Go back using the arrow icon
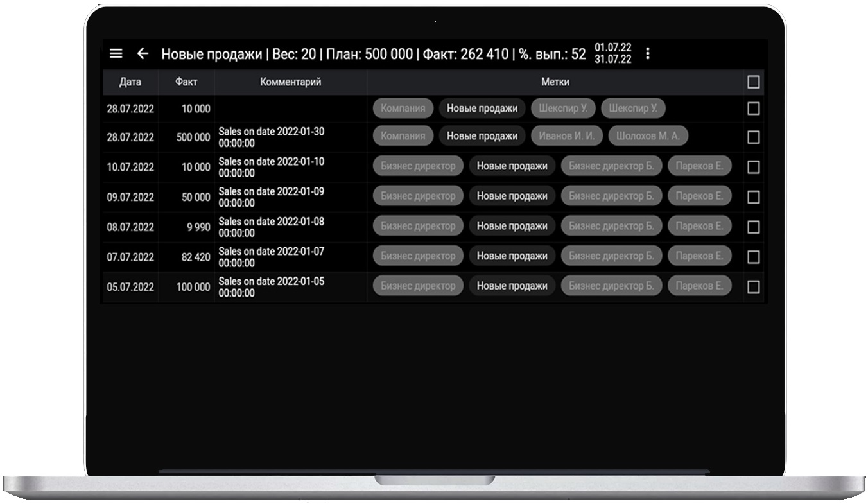Viewport: 868px width, 504px height. tap(143, 54)
